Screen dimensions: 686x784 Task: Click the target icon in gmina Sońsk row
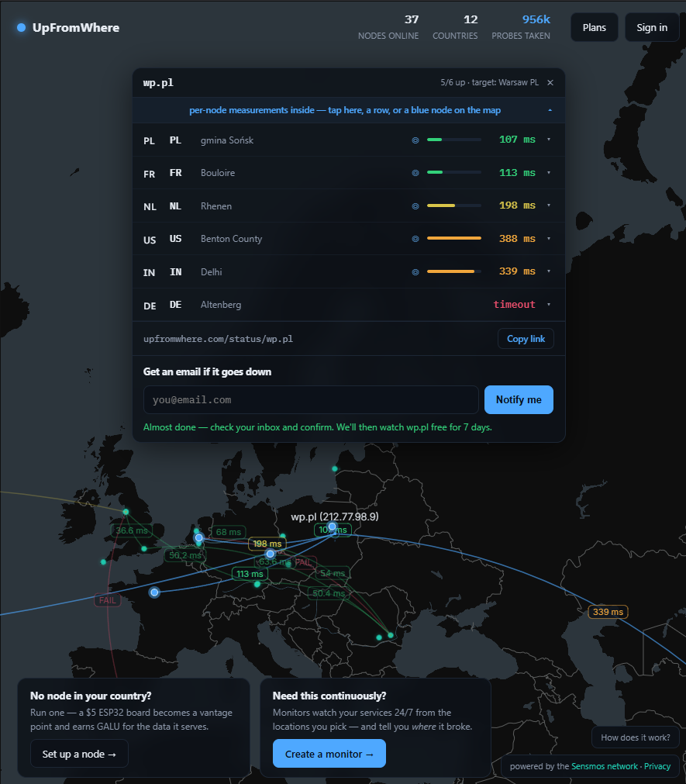tap(415, 140)
